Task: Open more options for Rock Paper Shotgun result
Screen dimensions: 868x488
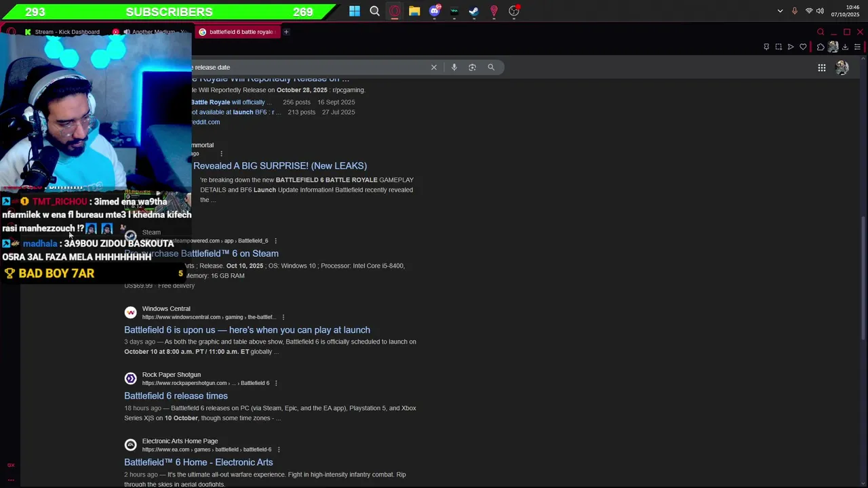Action: click(277, 383)
